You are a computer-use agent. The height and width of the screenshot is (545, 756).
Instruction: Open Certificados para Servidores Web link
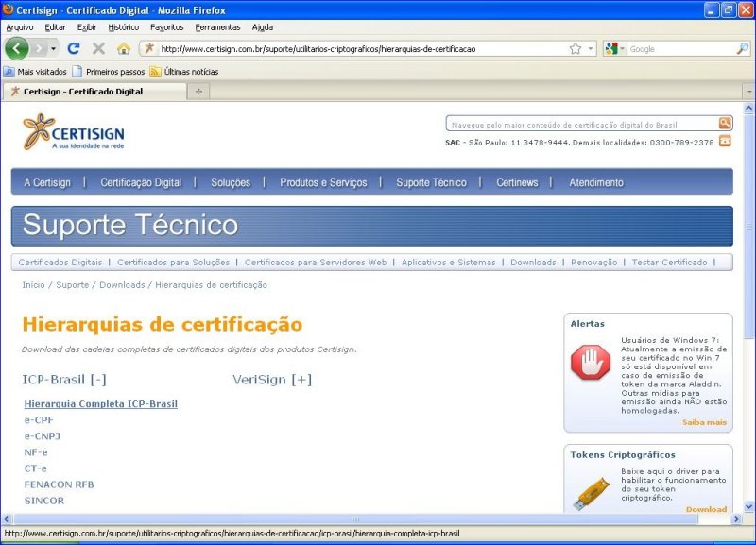pos(316,263)
